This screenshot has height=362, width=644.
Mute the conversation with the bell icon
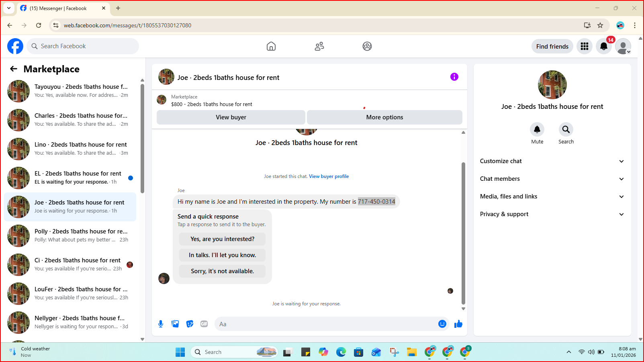(x=537, y=129)
